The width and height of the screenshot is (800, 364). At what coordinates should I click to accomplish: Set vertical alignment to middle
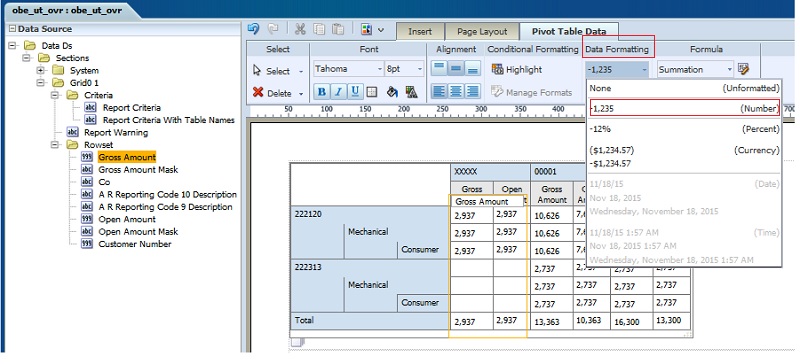[456, 68]
